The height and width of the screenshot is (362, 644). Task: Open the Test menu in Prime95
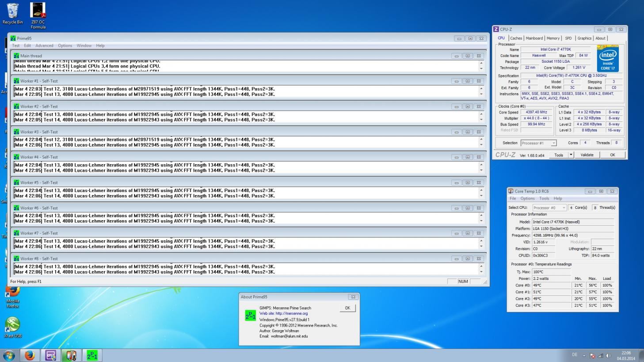[x=16, y=45]
